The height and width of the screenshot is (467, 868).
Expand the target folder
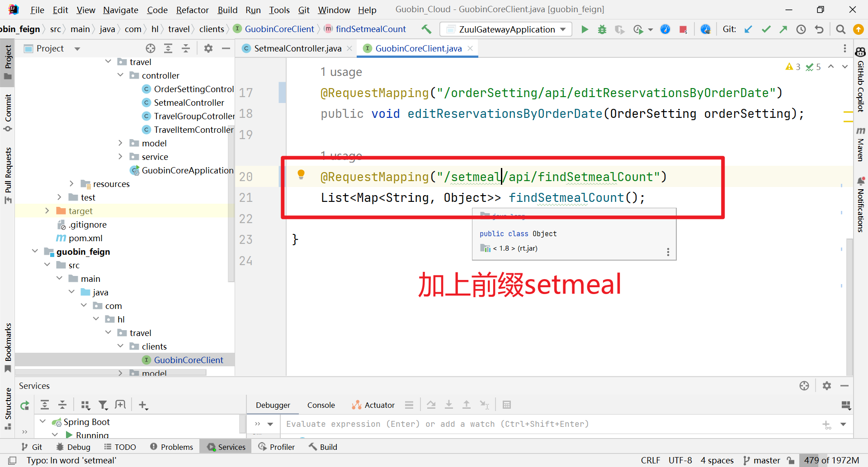(47, 210)
